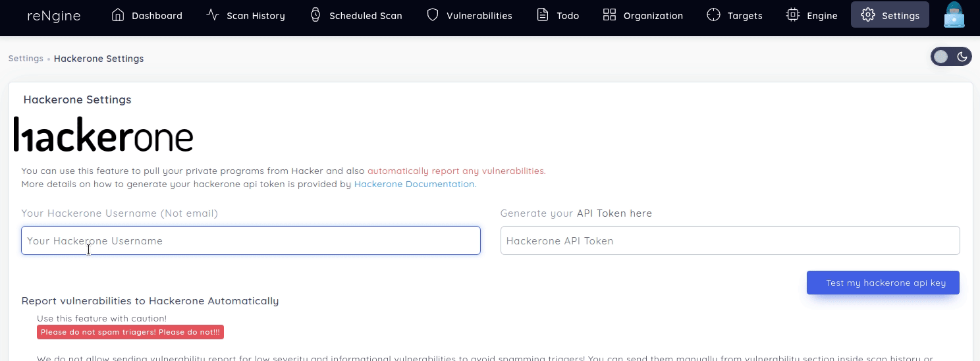Click the Dashboard house icon
This screenshot has width=980, height=361.
(118, 14)
